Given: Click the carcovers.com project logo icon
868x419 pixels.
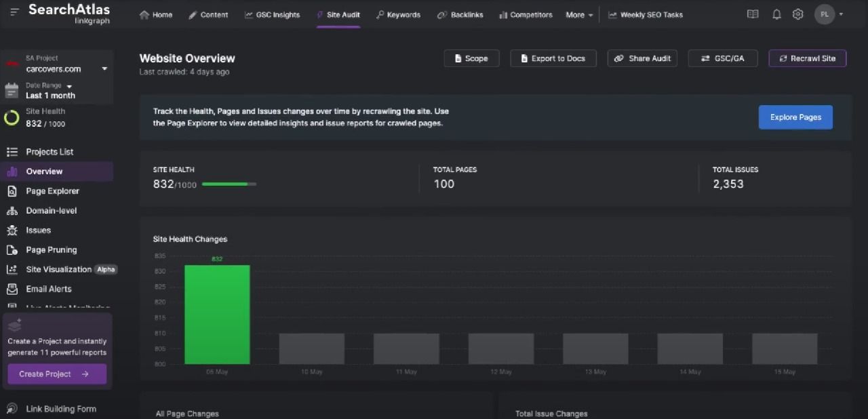Looking at the screenshot, I should point(12,64).
